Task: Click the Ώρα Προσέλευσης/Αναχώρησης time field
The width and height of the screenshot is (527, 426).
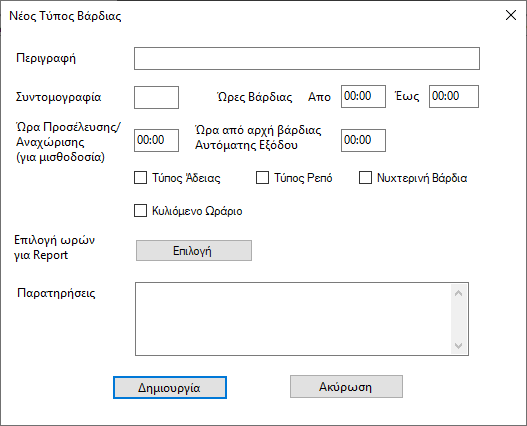Action: (156, 140)
